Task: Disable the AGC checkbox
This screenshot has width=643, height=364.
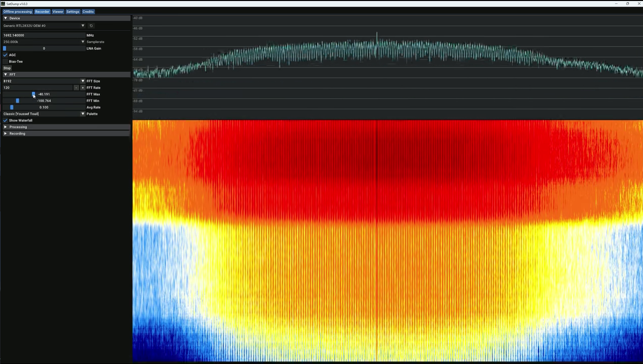Action: [6, 55]
